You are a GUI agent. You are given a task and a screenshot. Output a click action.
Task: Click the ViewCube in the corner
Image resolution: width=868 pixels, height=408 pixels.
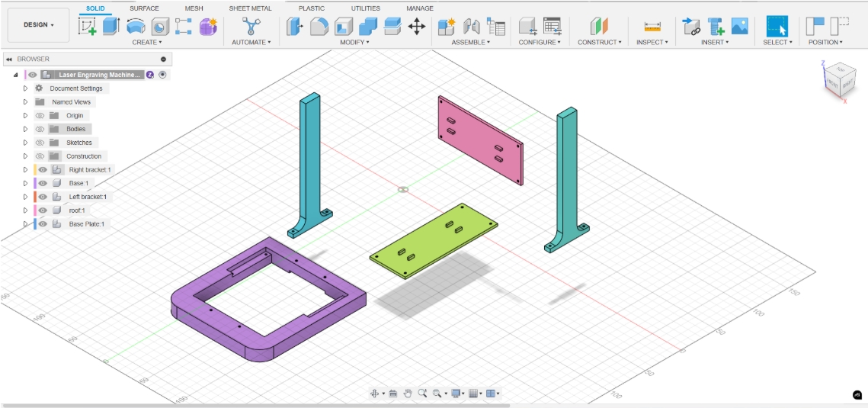(x=839, y=82)
